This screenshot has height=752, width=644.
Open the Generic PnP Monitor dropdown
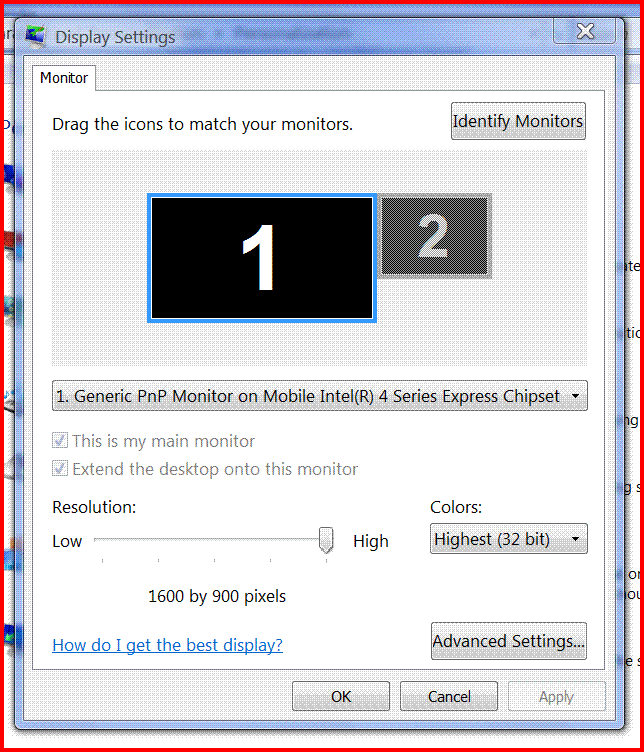tap(319, 396)
